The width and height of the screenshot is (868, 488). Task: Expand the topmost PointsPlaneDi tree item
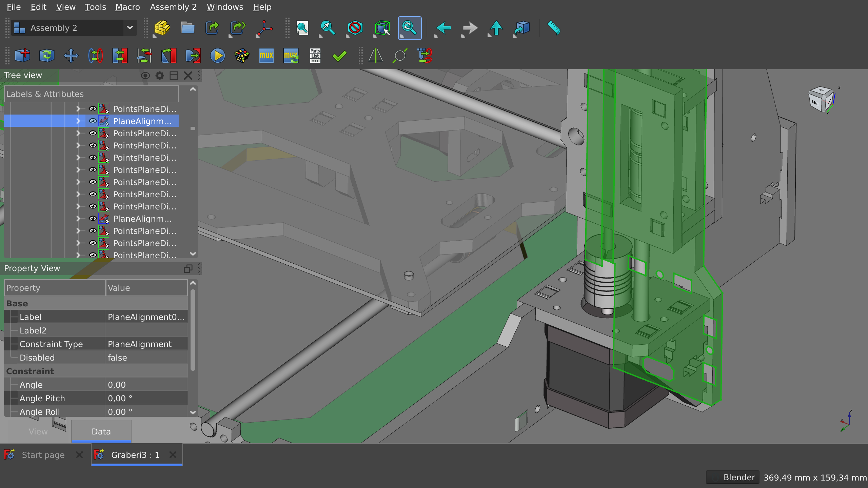(78, 109)
